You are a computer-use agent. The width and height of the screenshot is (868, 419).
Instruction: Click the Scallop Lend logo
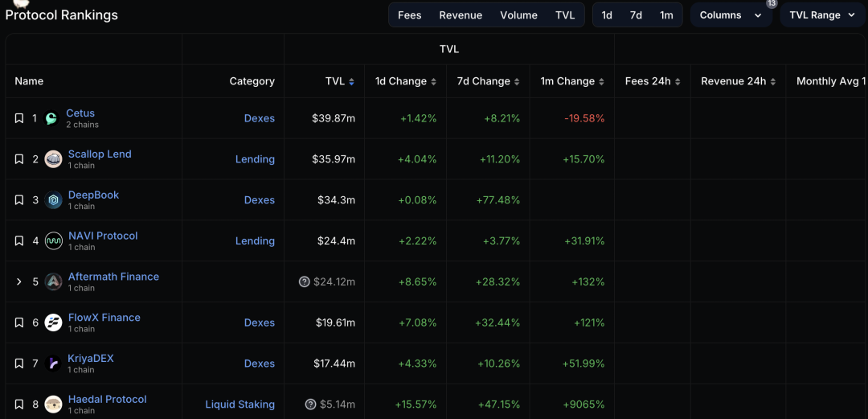pos(54,159)
